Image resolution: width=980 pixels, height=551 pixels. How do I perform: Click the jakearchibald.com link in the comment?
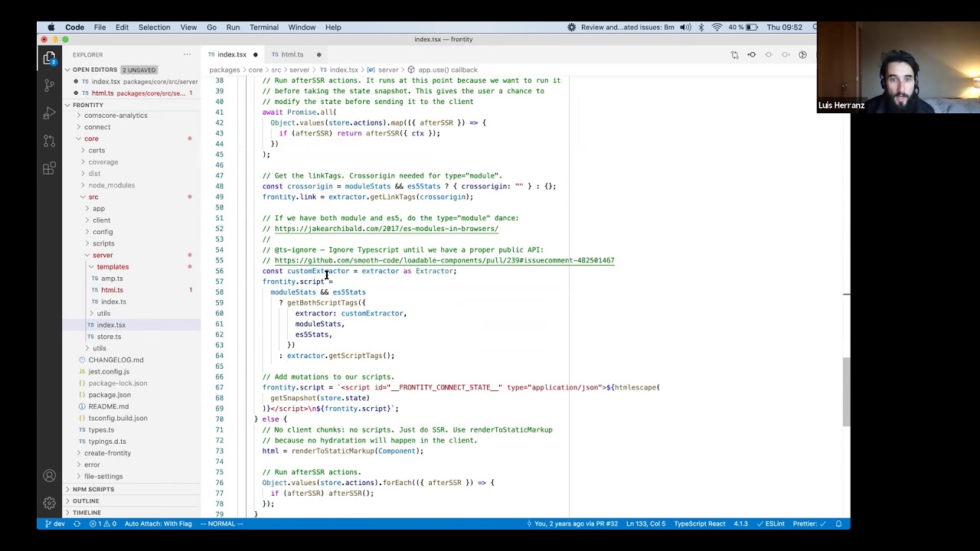tap(386, 229)
